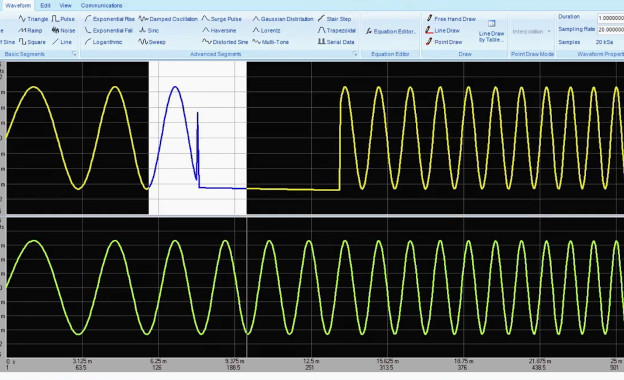Click the 21.875 m timeline marker
Screen dimensions: 624x380
[x=540, y=361]
